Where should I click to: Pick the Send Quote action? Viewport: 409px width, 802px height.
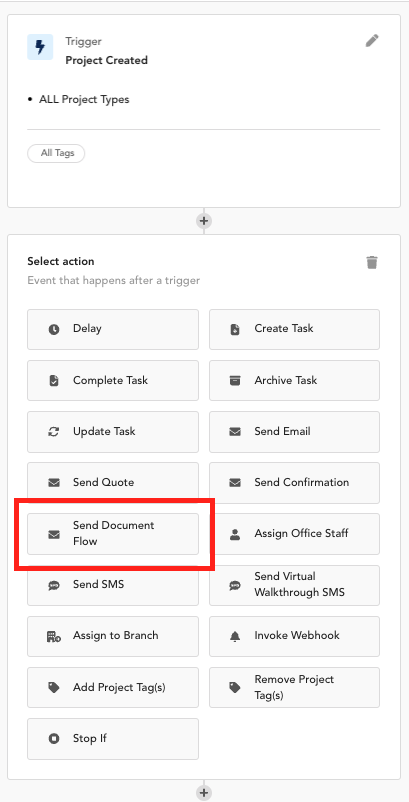113,483
